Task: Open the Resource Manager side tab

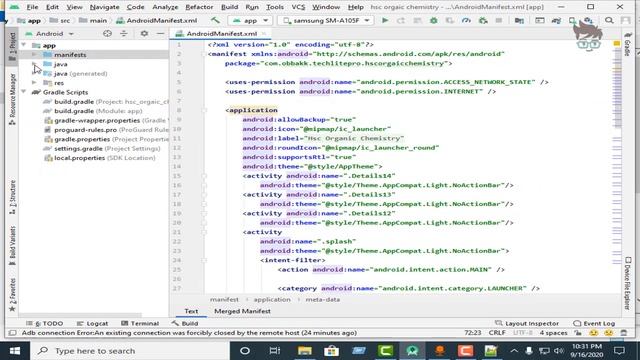Action: click(x=12, y=99)
